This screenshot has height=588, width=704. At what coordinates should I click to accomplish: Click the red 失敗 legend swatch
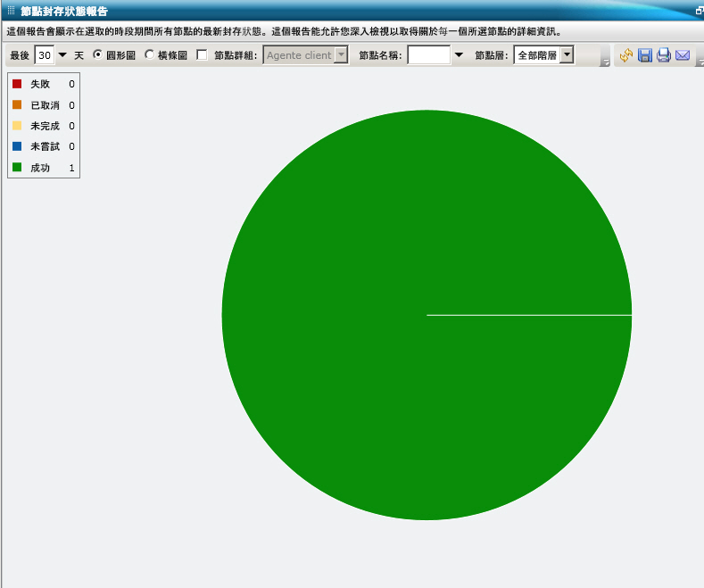tap(17, 84)
